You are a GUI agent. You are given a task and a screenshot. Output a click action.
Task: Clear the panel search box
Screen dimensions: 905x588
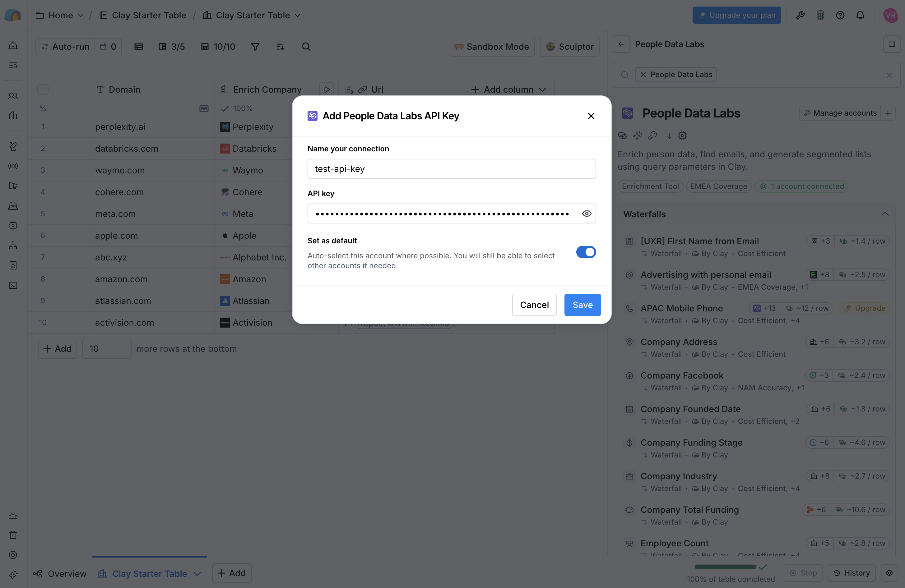pos(889,75)
